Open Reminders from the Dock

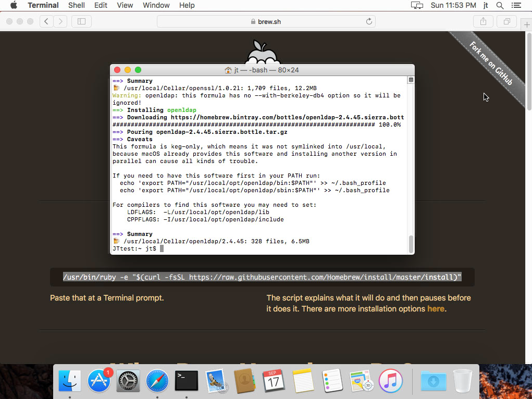pos(332,381)
